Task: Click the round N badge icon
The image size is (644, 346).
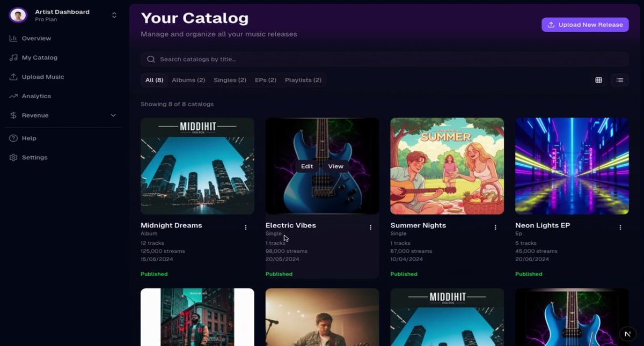Action: coord(627,334)
